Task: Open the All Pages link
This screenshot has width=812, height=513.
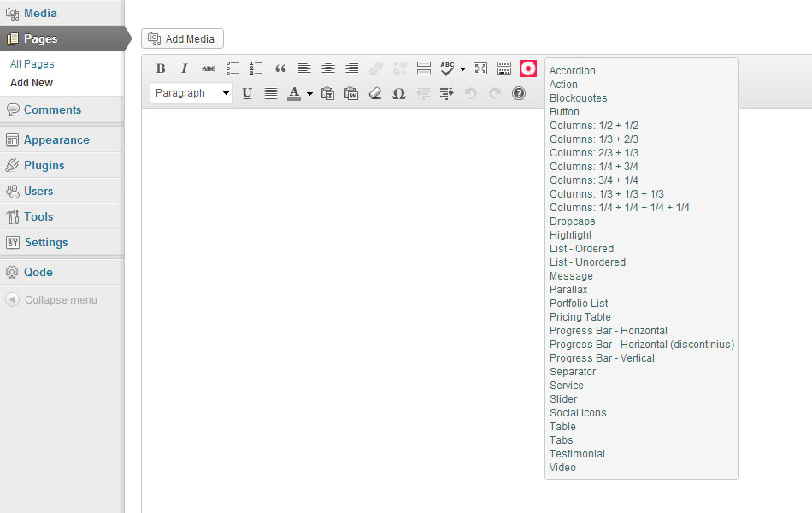Action: [32, 64]
